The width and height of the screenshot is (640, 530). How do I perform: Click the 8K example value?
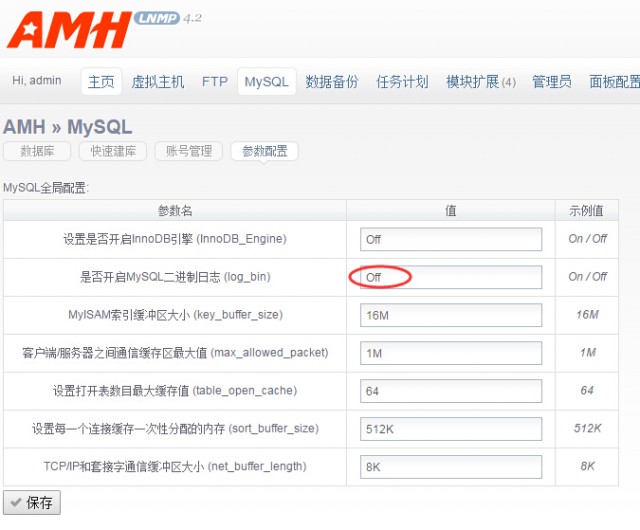pos(588,466)
